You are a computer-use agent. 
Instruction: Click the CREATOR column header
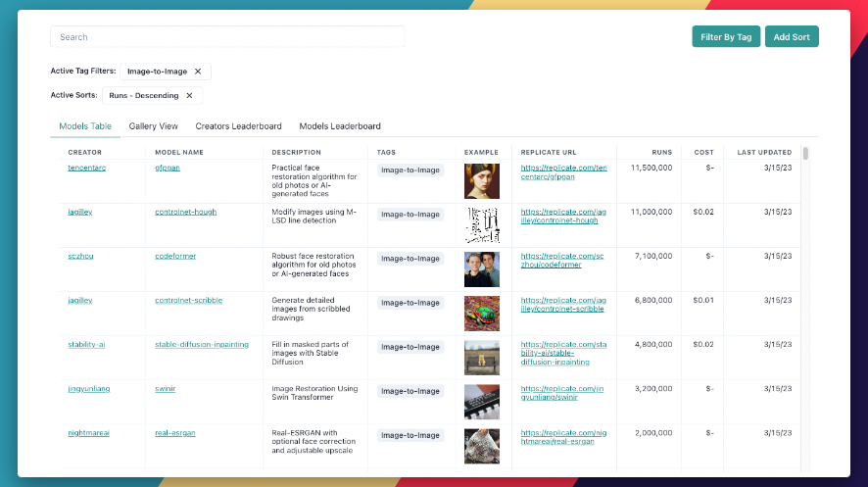tap(84, 152)
